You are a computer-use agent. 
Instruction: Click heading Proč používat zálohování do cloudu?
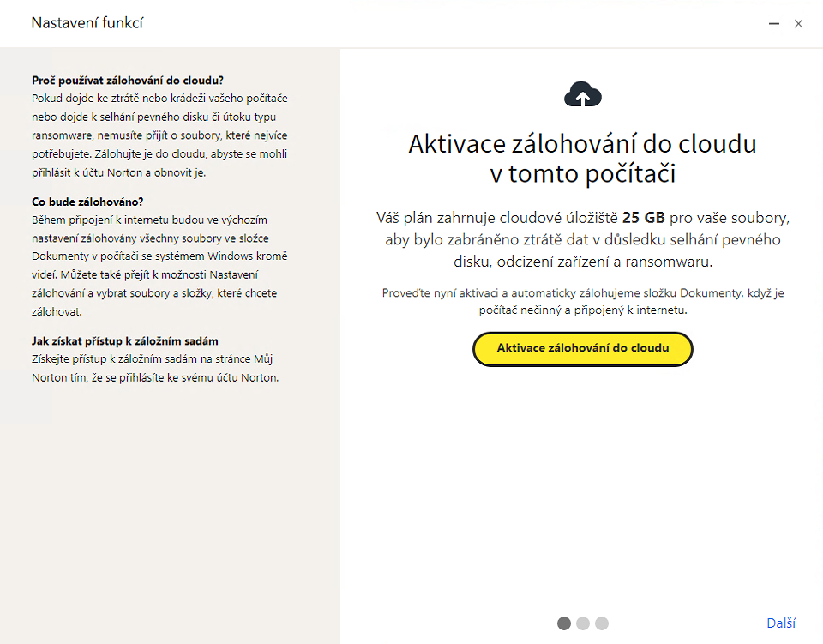point(128,81)
